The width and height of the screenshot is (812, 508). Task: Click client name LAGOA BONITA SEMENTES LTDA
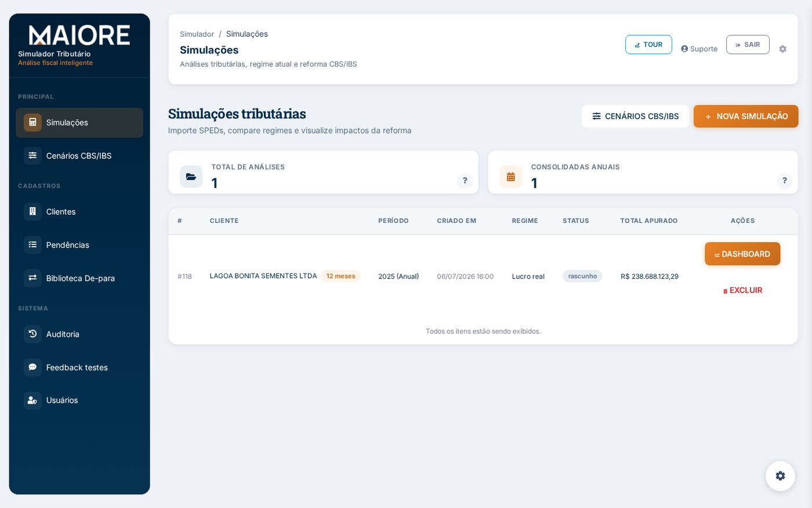pyautogui.click(x=263, y=276)
